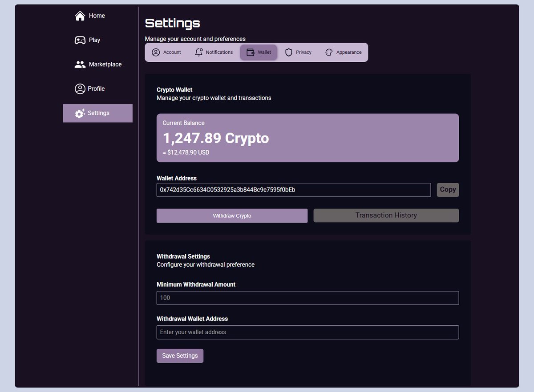
Task: Click the Minimum Withdrawal Amount label
Action: click(196, 284)
